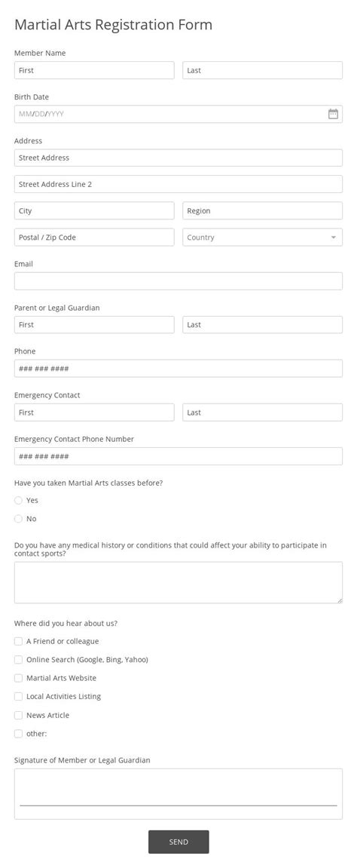Focus the Email input field

[x=178, y=281]
